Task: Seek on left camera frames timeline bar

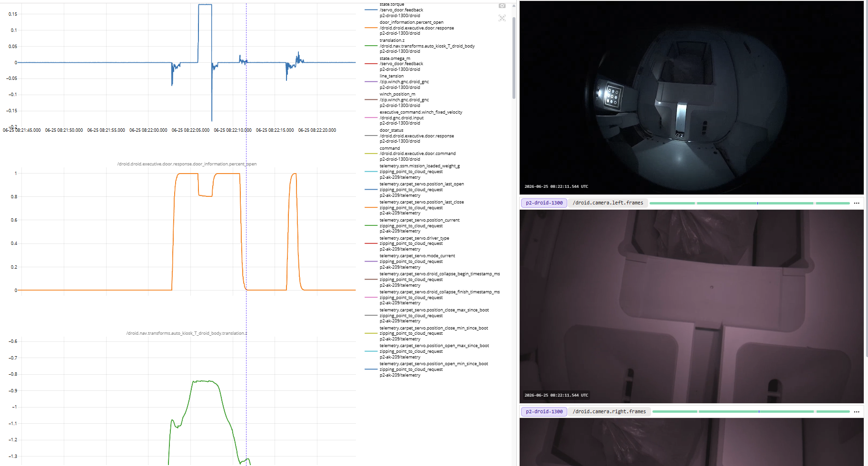Action: tap(750, 203)
